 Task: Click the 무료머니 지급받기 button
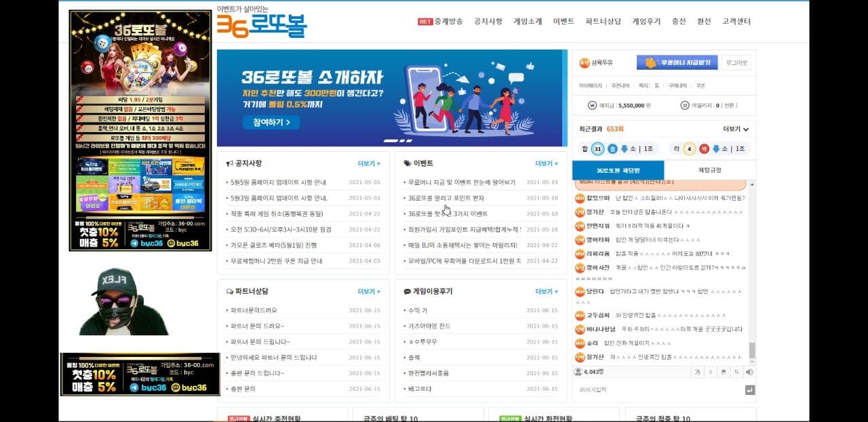[677, 62]
